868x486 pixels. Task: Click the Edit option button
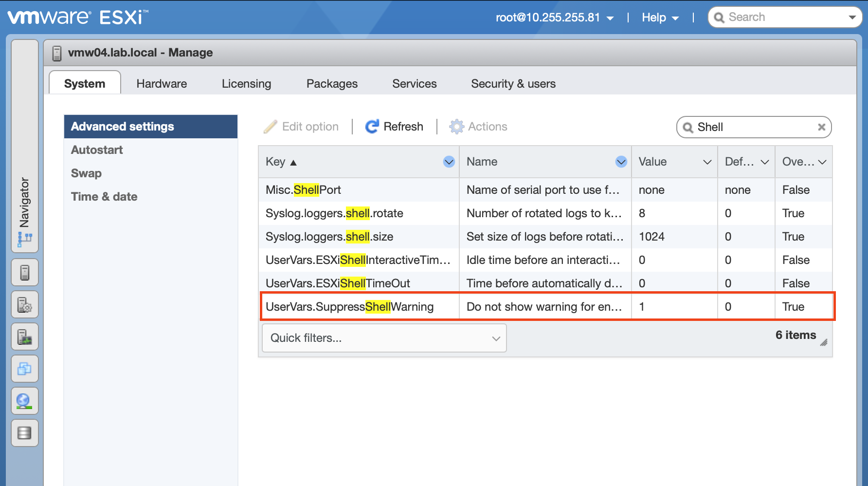[x=301, y=127]
